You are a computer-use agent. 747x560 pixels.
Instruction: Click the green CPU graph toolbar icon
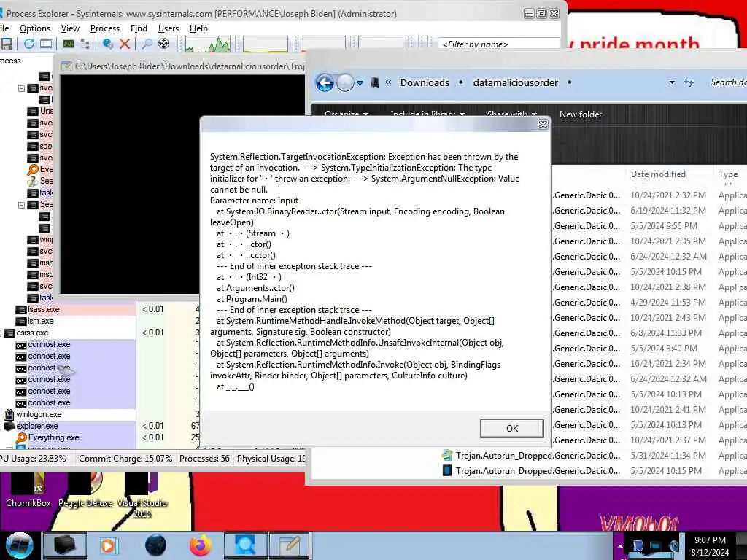(68, 44)
